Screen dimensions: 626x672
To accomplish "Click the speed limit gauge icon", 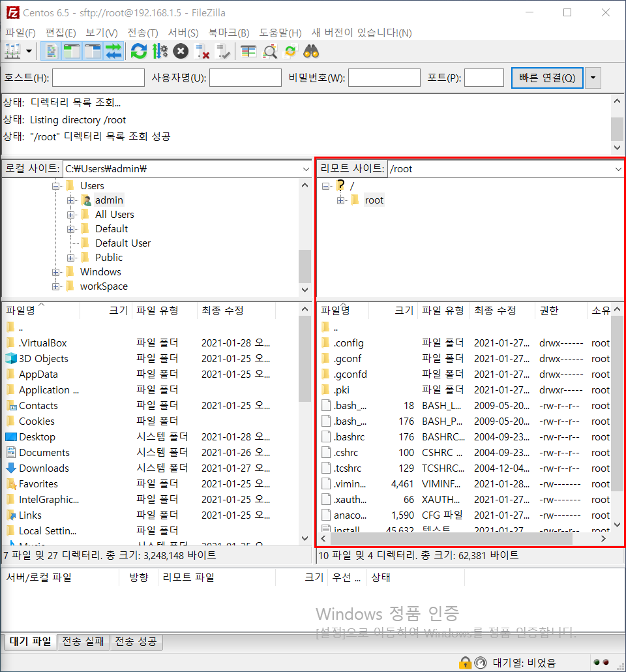I will point(481,663).
